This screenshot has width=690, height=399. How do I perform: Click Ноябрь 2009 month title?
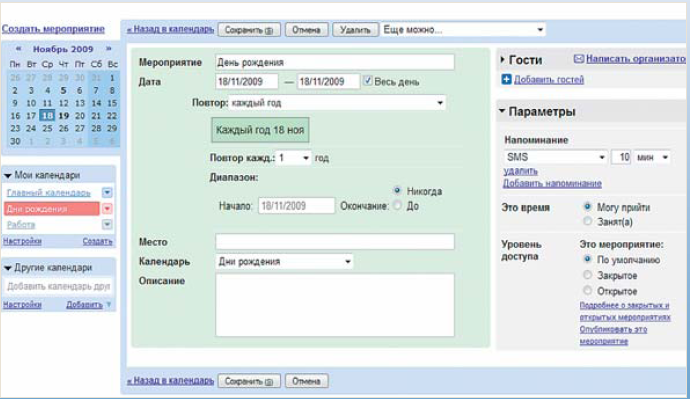click(63, 49)
